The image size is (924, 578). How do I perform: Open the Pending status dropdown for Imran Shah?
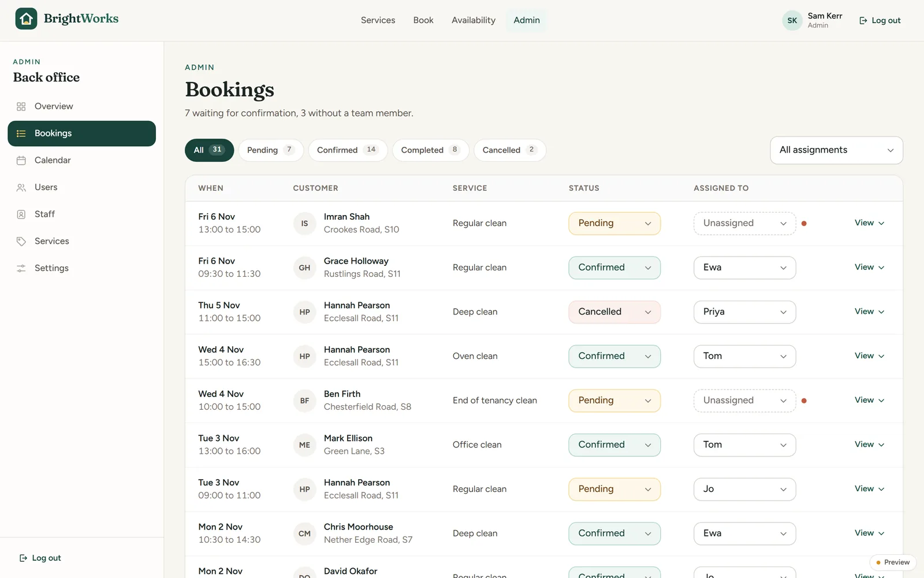tap(614, 224)
